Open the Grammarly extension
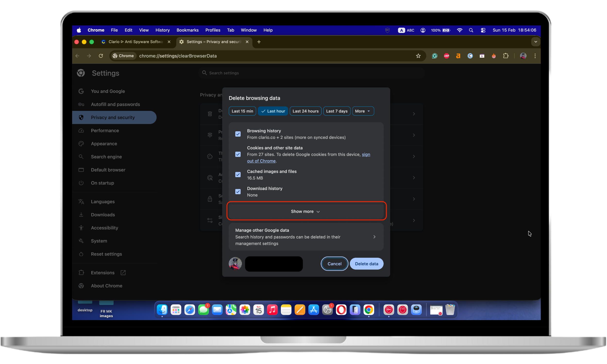Image resolution: width=607 pixels, height=364 pixels. [434, 56]
